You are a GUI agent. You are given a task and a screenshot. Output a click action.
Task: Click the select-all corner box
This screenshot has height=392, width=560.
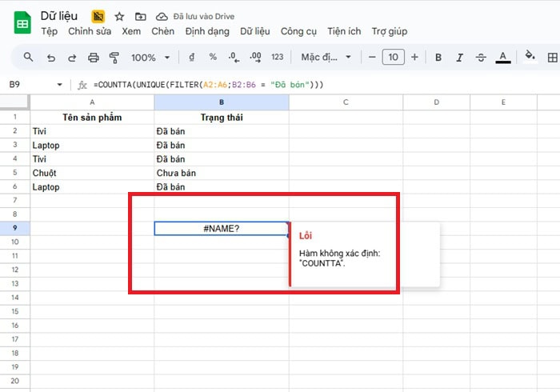point(14,102)
